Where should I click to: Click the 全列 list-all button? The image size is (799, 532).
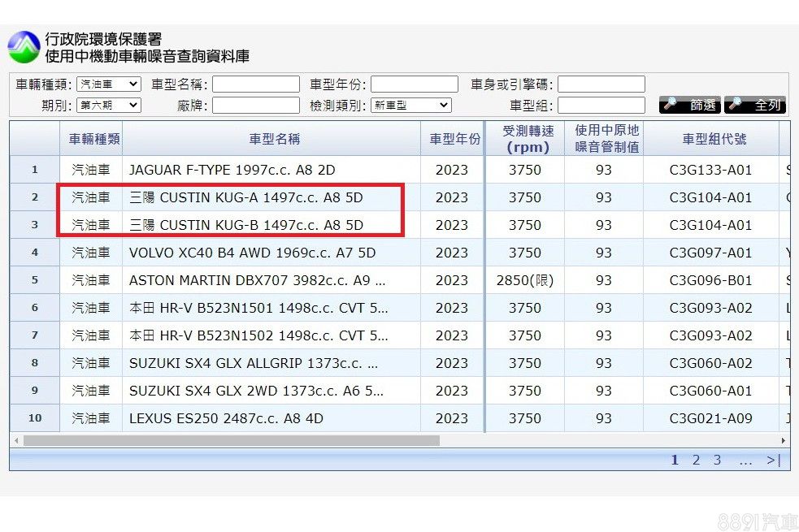(x=755, y=105)
